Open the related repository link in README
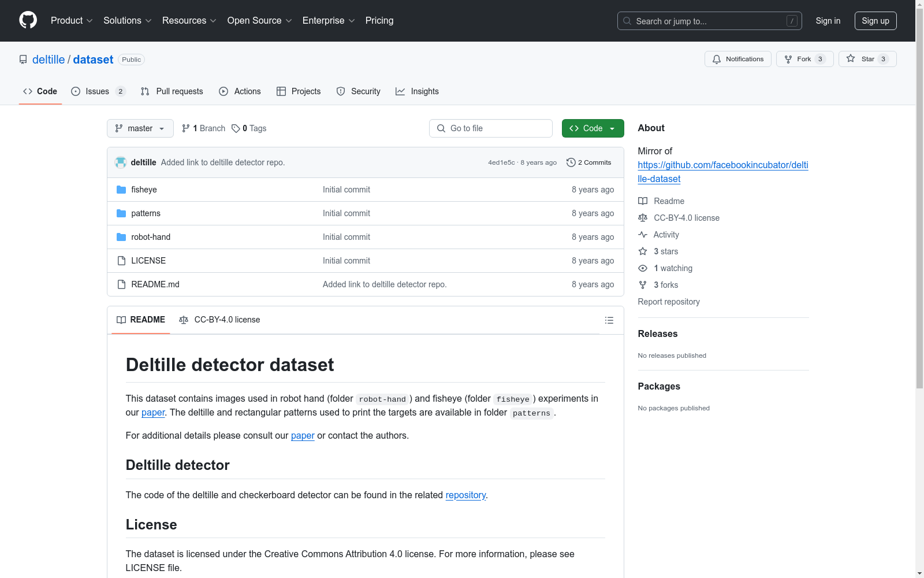 (x=465, y=495)
